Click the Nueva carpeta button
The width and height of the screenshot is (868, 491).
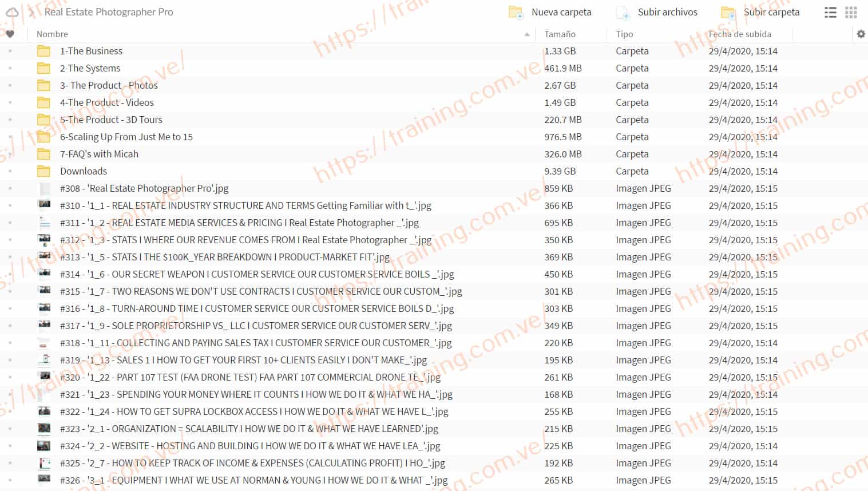tap(550, 12)
